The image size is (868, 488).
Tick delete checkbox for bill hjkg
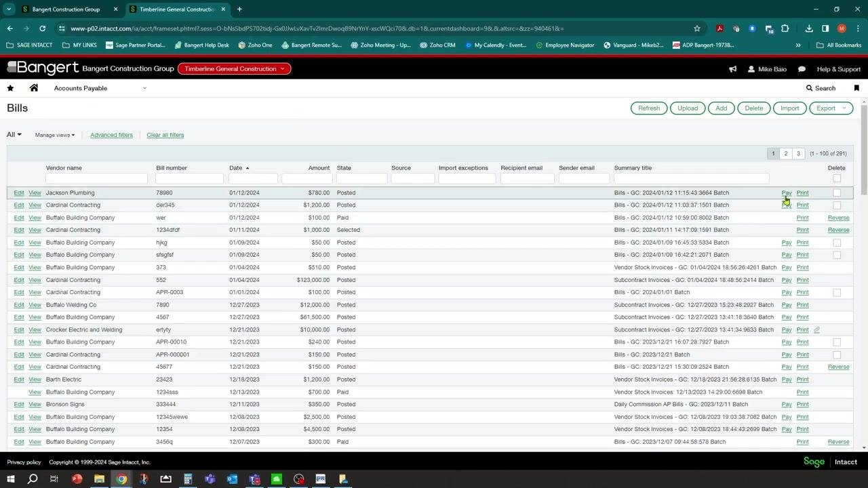(837, 243)
